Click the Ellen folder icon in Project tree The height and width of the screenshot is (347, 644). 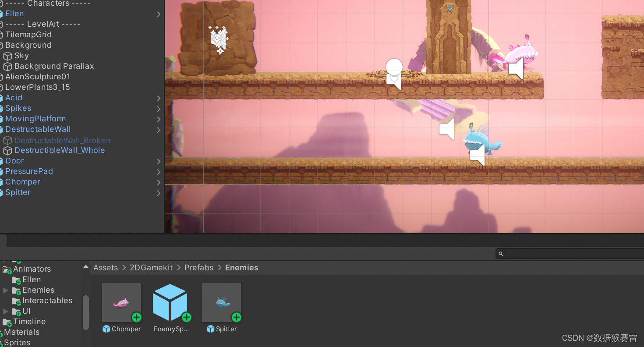pos(16,280)
